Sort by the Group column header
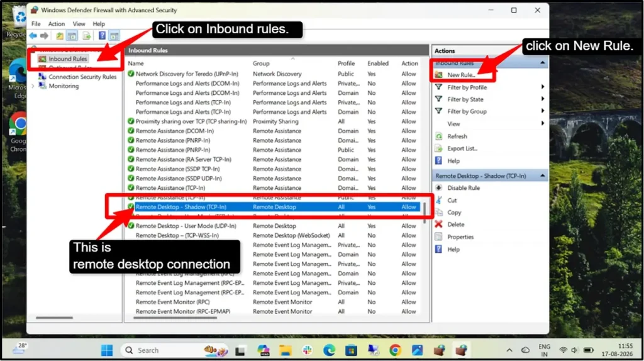 pos(261,64)
